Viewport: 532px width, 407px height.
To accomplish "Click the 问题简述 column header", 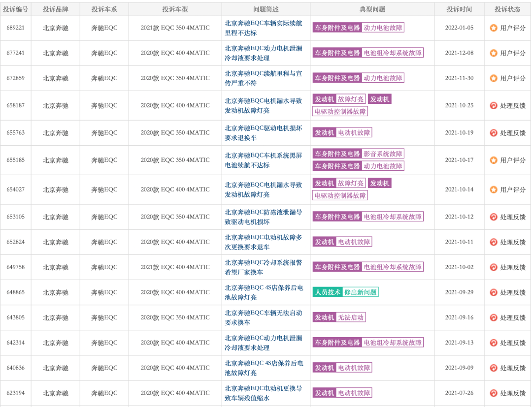I will (266, 9).
